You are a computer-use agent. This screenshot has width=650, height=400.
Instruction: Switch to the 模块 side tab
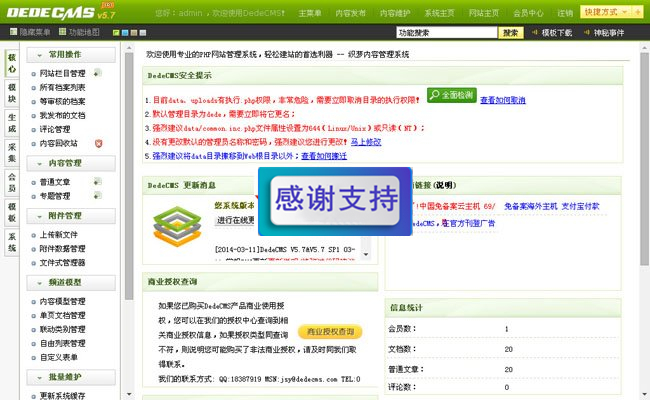pos(12,93)
